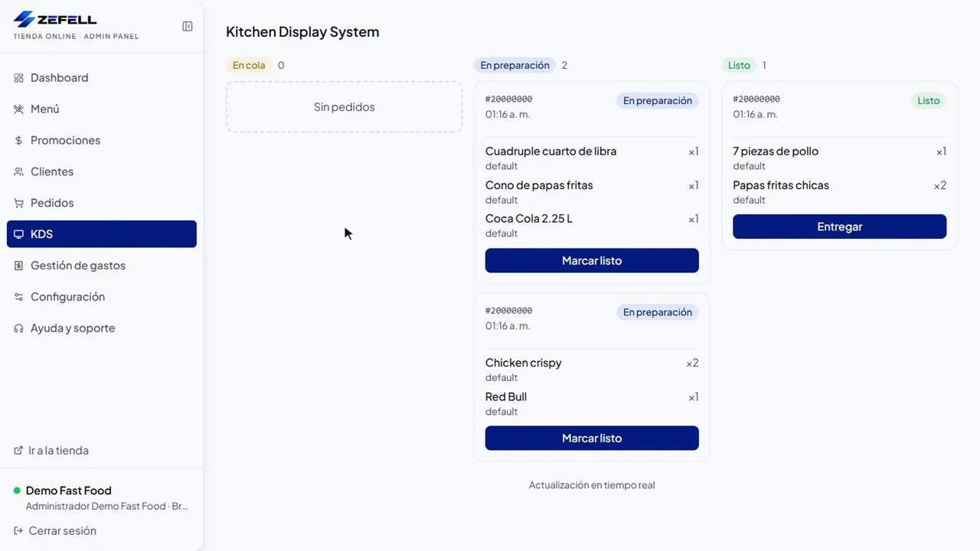Click the Dashboard grid icon
This screenshot has height=551, width=980.
pyautogui.click(x=18, y=78)
